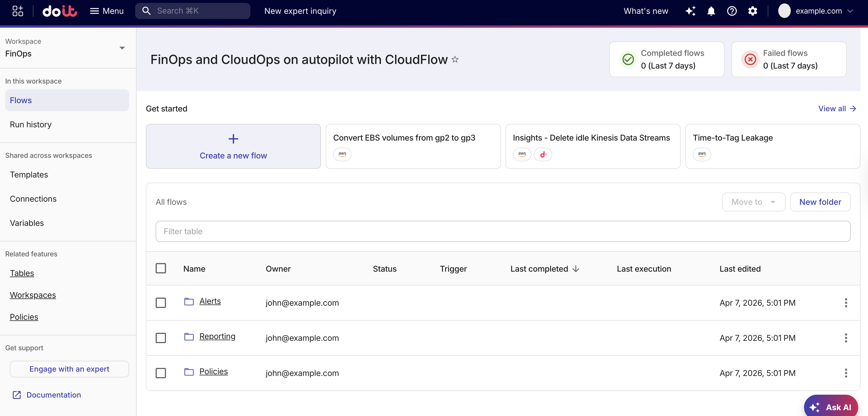Viewport: 868px width, 416px height.
Task: Open the Reporting row options menu
Action: (846, 338)
